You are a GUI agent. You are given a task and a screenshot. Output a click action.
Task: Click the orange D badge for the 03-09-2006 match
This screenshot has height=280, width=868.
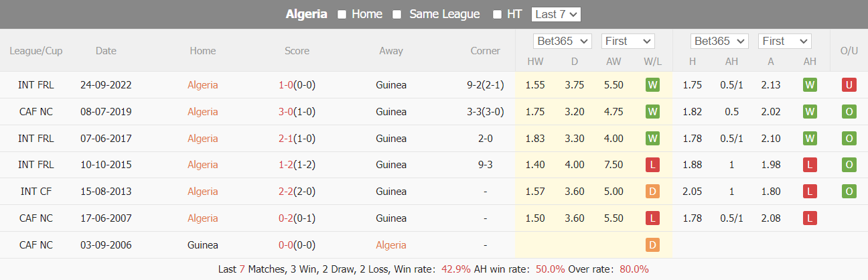click(652, 245)
